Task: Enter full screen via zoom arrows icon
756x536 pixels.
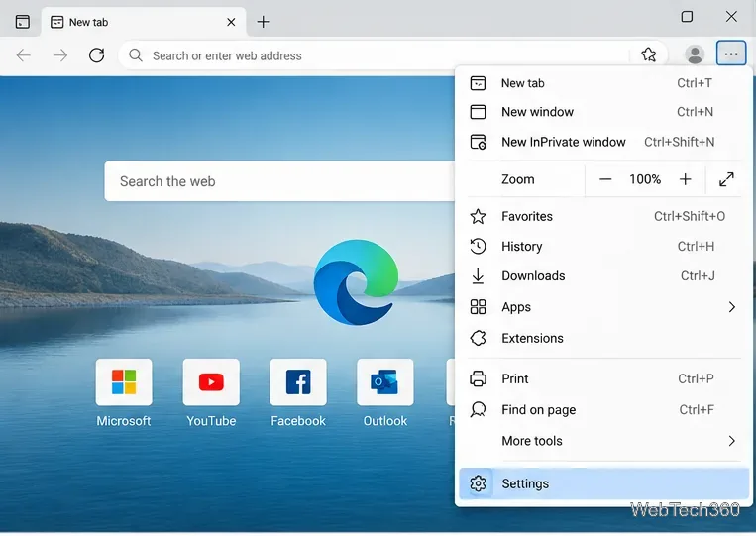Action: [726, 179]
